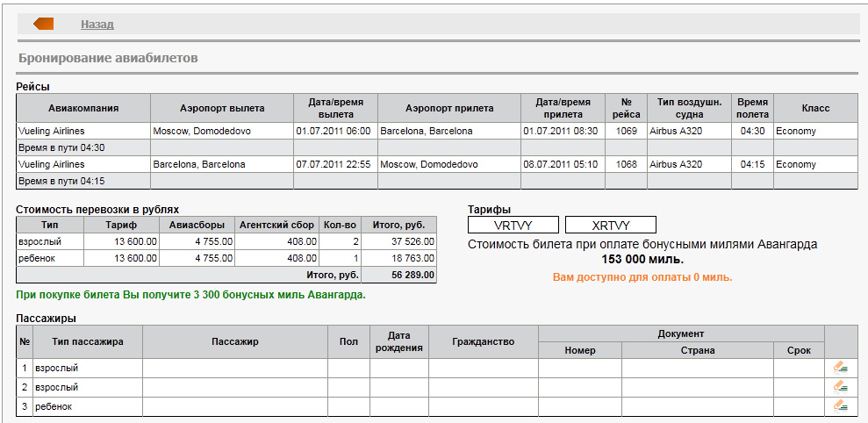Click the total 56 289.00 amount

tap(399, 275)
